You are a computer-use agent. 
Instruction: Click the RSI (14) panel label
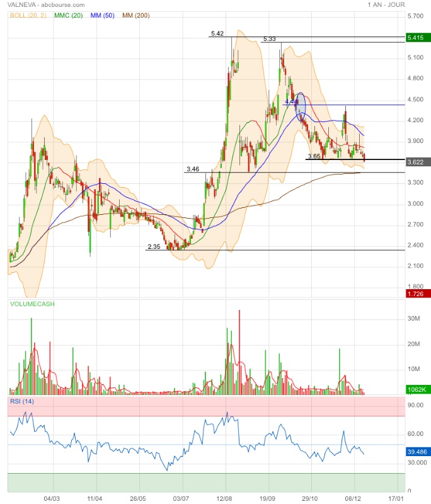[x=22, y=401]
